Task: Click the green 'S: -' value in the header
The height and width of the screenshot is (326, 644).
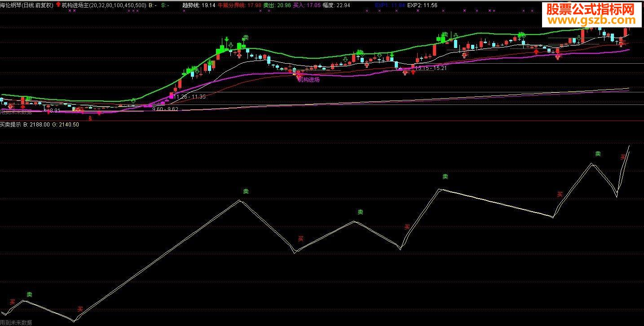Action: click(165, 5)
